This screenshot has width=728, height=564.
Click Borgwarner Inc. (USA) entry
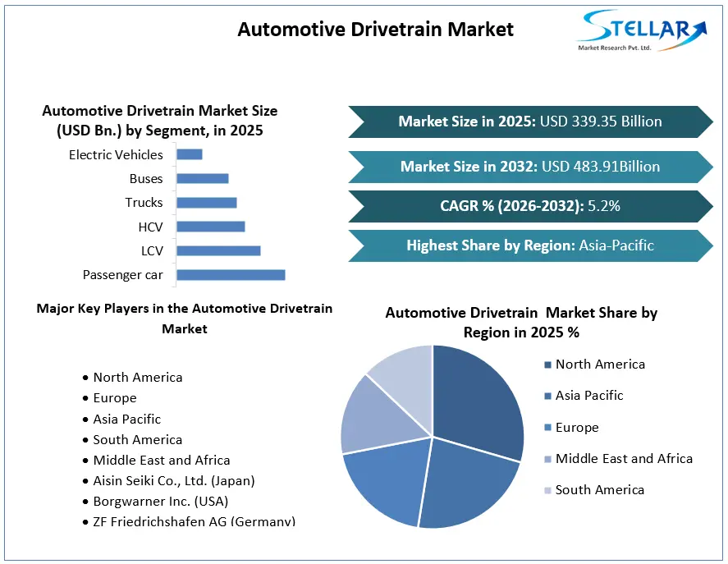pos(161,502)
